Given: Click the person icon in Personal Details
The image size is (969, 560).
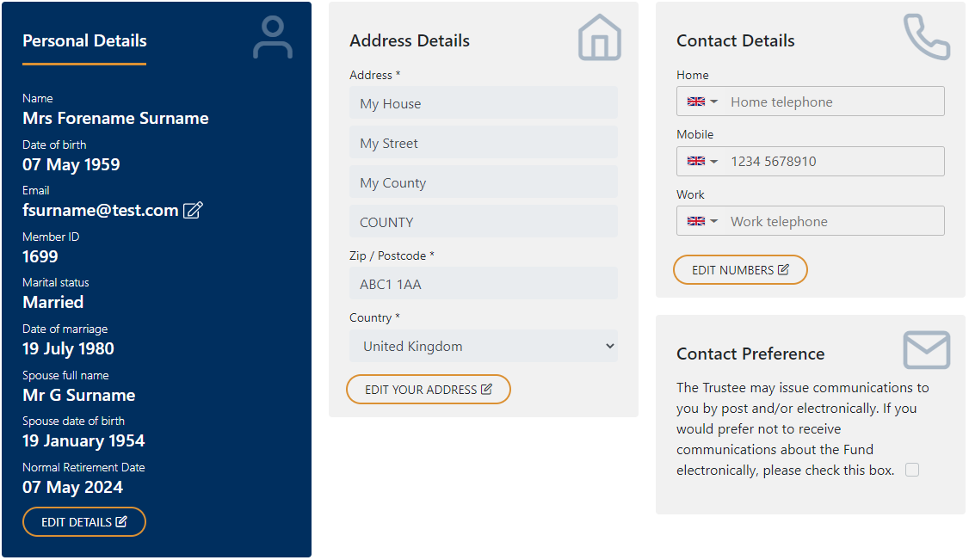Looking at the screenshot, I should click(273, 38).
